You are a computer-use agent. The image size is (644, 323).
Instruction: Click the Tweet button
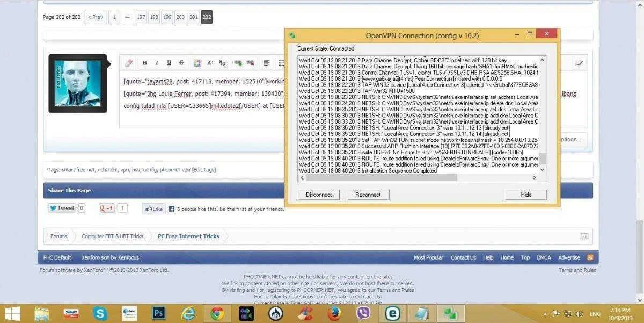click(x=62, y=208)
